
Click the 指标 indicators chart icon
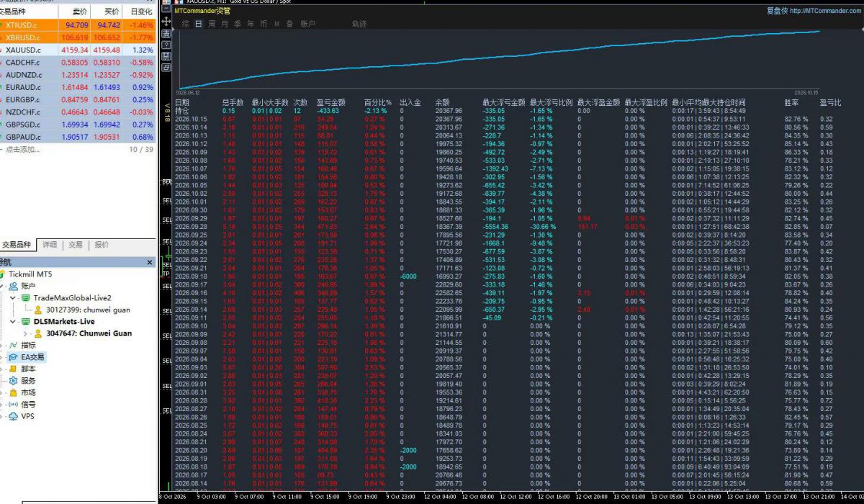pyautogui.click(x=13, y=346)
